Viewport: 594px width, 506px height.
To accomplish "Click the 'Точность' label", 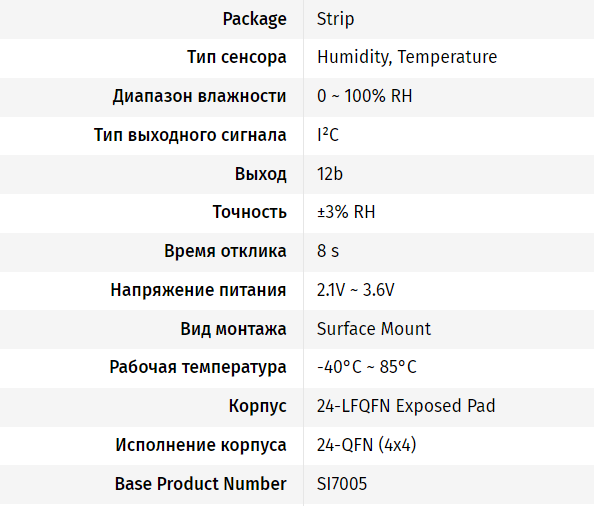I will coord(250,212).
